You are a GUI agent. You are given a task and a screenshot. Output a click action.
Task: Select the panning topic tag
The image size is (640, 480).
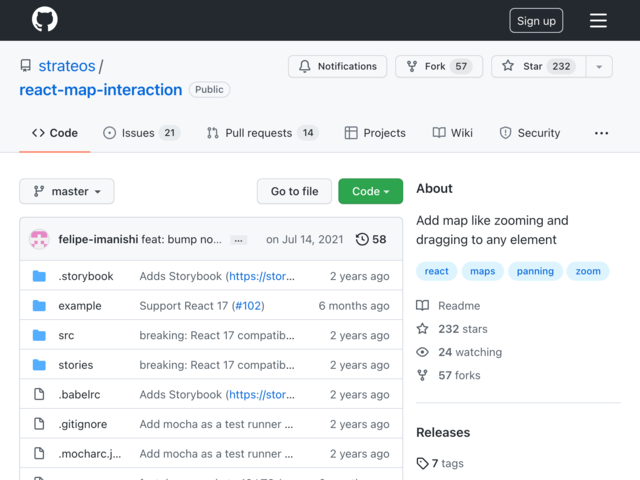pyautogui.click(x=535, y=271)
